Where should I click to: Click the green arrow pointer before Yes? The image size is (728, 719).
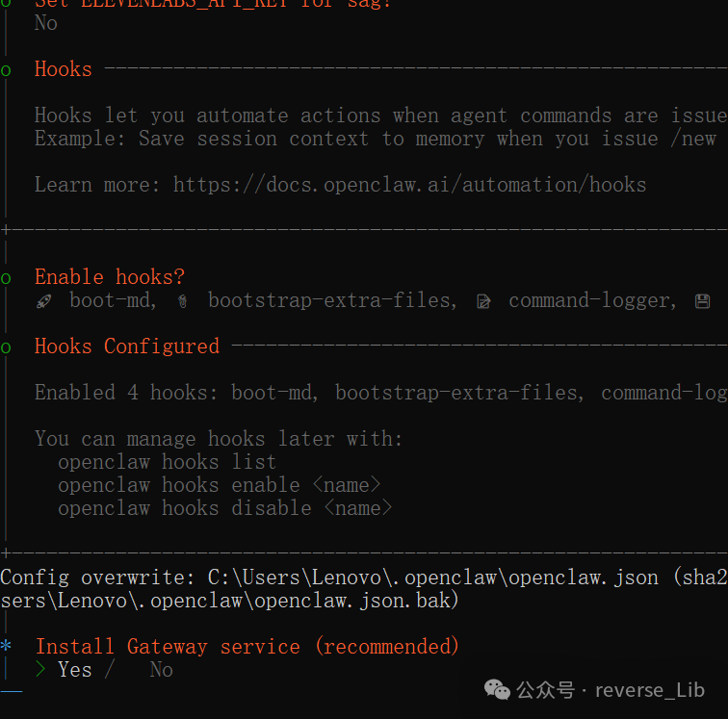click(x=40, y=669)
